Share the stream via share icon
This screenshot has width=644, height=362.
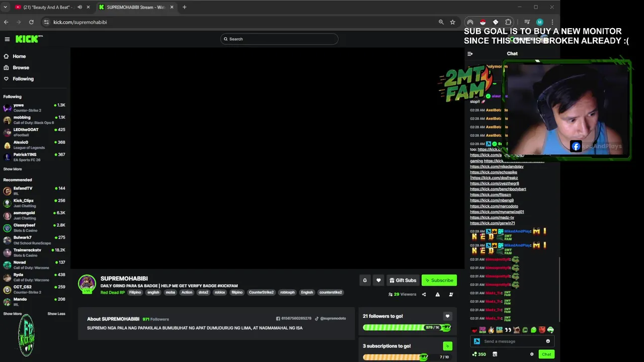[x=424, y=295]
